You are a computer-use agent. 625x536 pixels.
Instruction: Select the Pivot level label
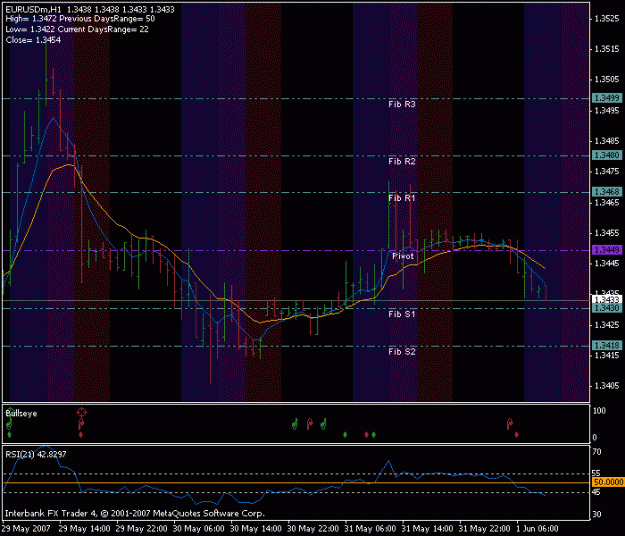tap(403, 256)
